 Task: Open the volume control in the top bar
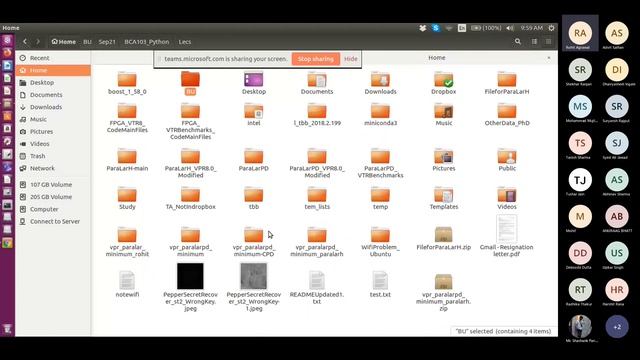point(510,28)
